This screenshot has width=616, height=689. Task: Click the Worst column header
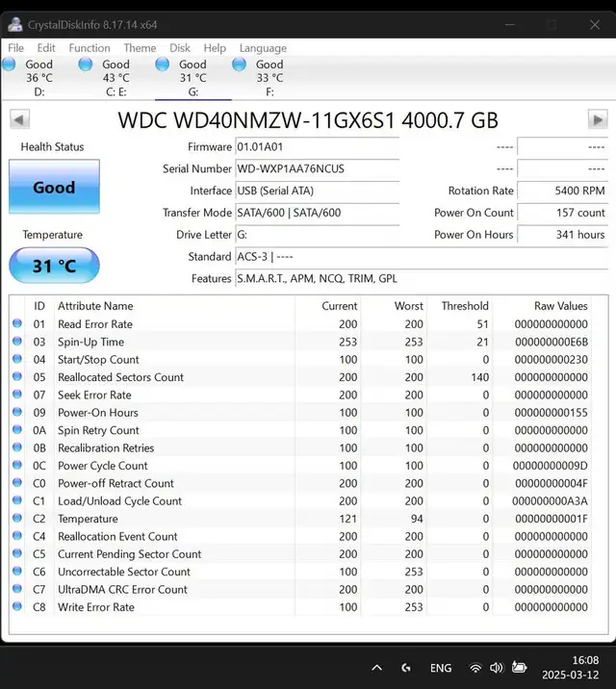click(409, 306)
